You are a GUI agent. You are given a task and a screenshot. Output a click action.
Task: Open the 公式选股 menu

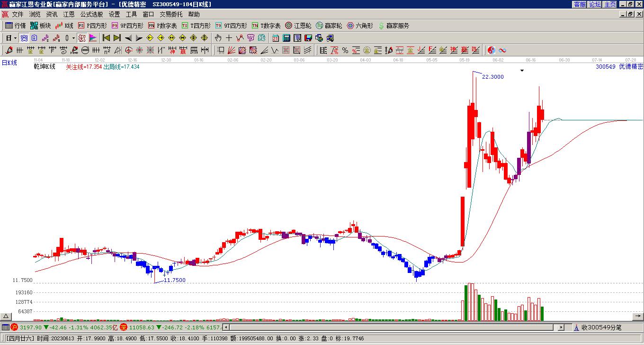[x=91, y=14]
